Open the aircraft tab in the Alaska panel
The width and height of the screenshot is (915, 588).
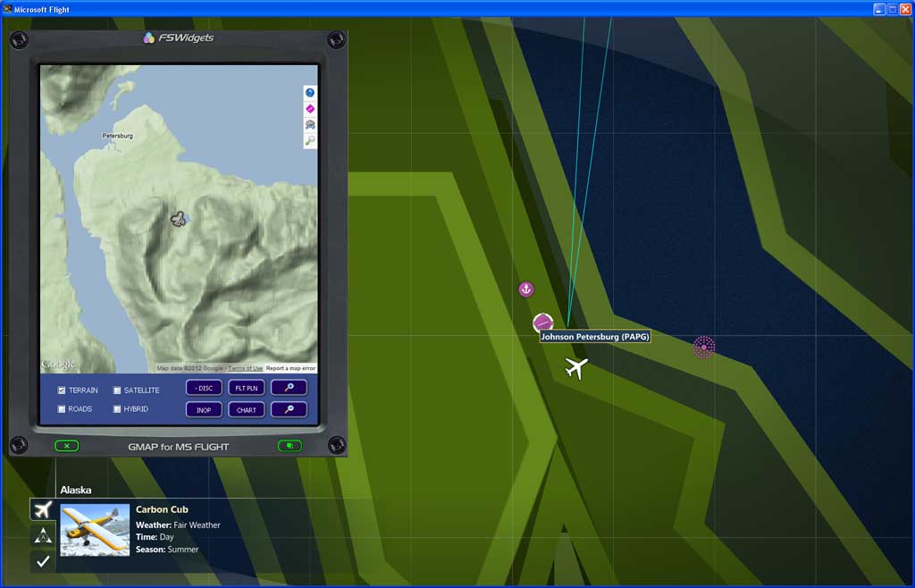(x=43, y=509)
